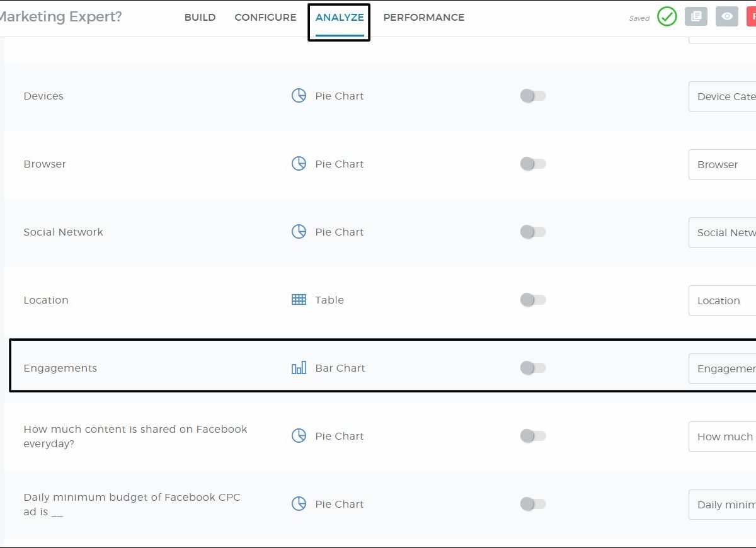Select the table grid icon for Location
756x548 pixels.
pyautogui.click(x=299, y=300)
